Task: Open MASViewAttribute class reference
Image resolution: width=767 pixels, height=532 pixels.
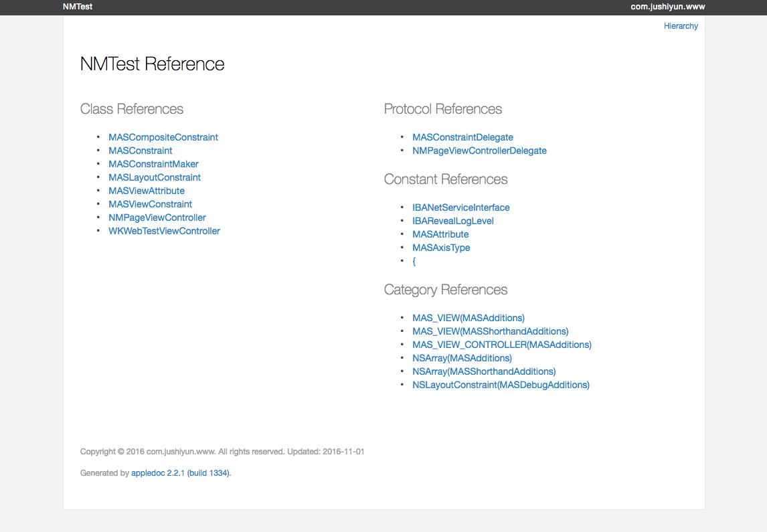Action: 147,191
